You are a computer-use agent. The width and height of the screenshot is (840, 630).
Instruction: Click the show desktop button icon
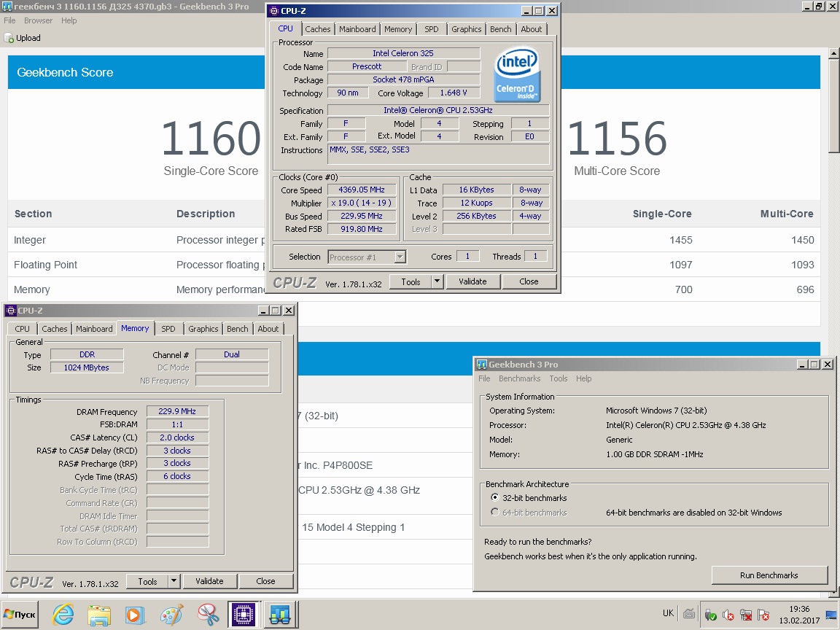tap(831, 615)
